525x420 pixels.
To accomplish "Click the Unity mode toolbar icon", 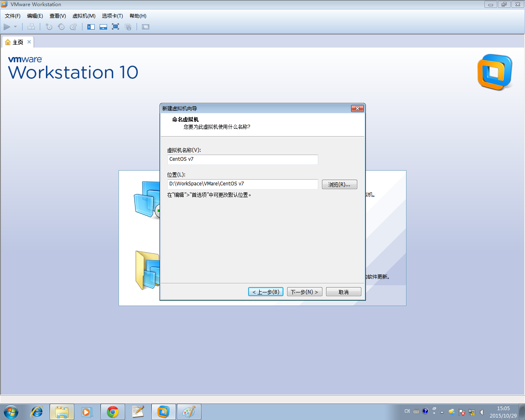I will (x=128, y=27).
